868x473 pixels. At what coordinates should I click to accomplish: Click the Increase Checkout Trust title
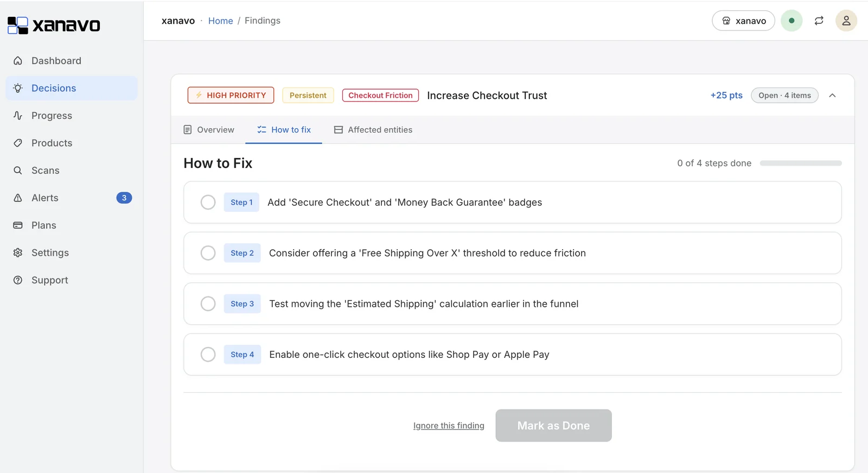tap(487, 96)
